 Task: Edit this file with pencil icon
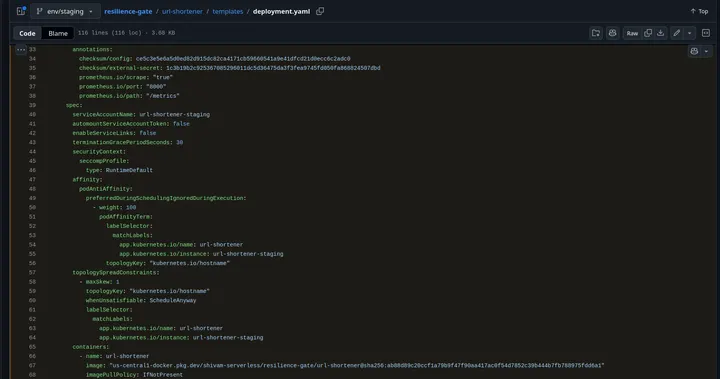676,33
